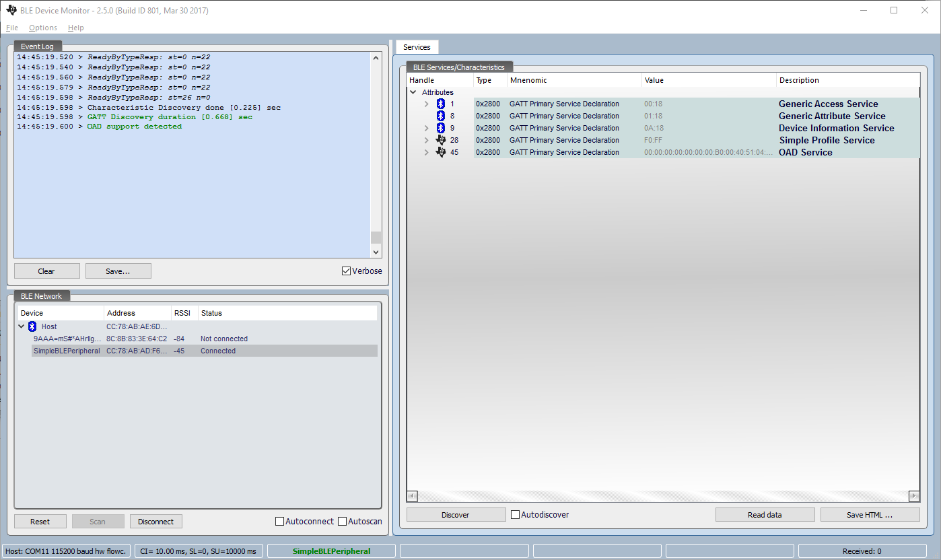Click the Bluetooth icon beside handle 8
941x560 pixels.
point(441,116)
